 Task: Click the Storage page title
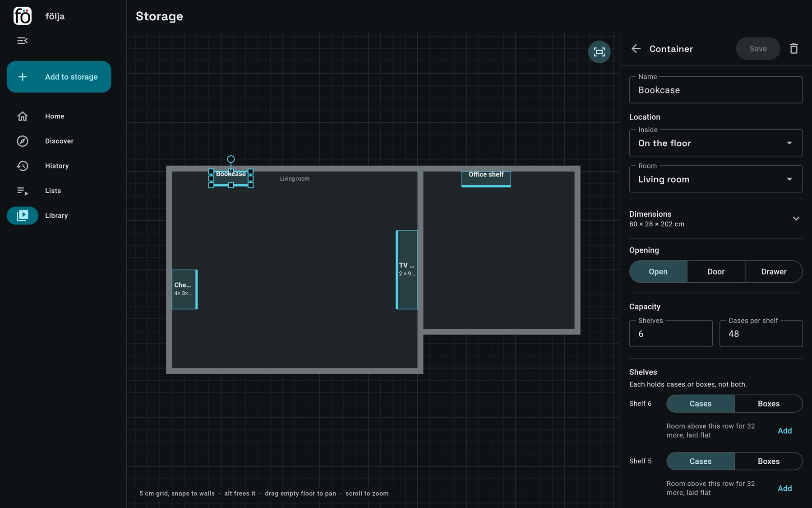[159, 16]
